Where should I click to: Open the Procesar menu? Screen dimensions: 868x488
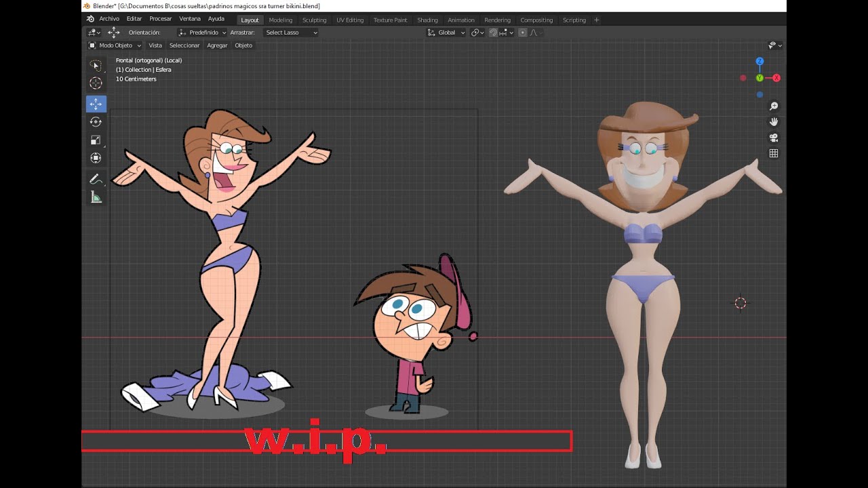161,19
